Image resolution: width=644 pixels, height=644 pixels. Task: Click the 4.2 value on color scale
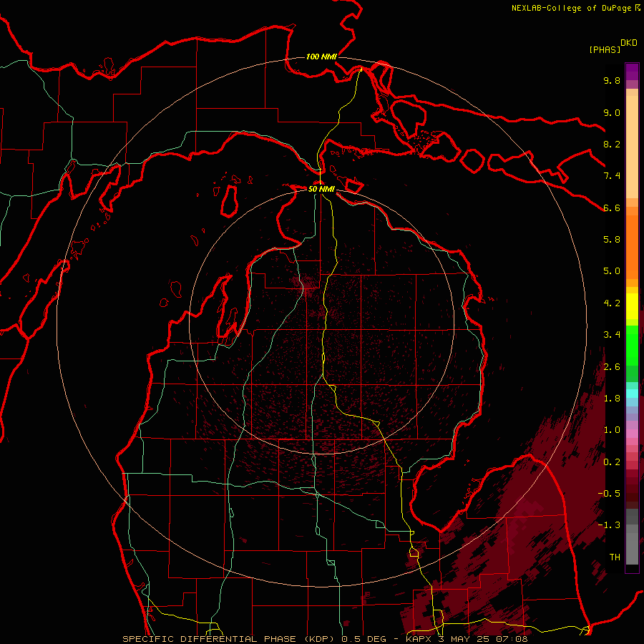point(612,303)
